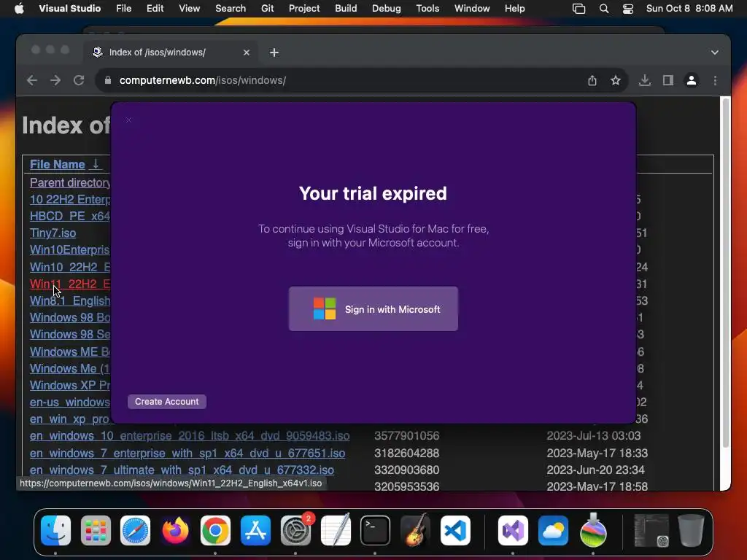The image size is (747, 560).
Task: Open the Search menu
Action: (231, 9)
